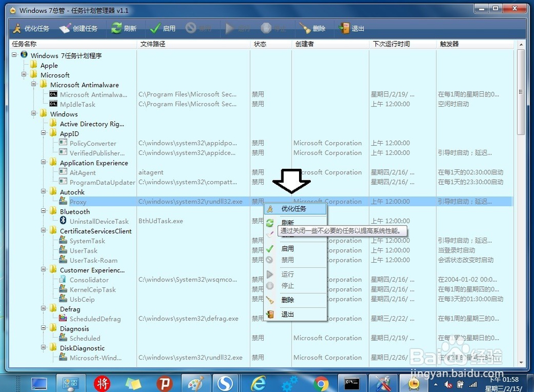Select the Apple folder icon
The width and height of the screenshot is (534, 392).
(34, 65)
